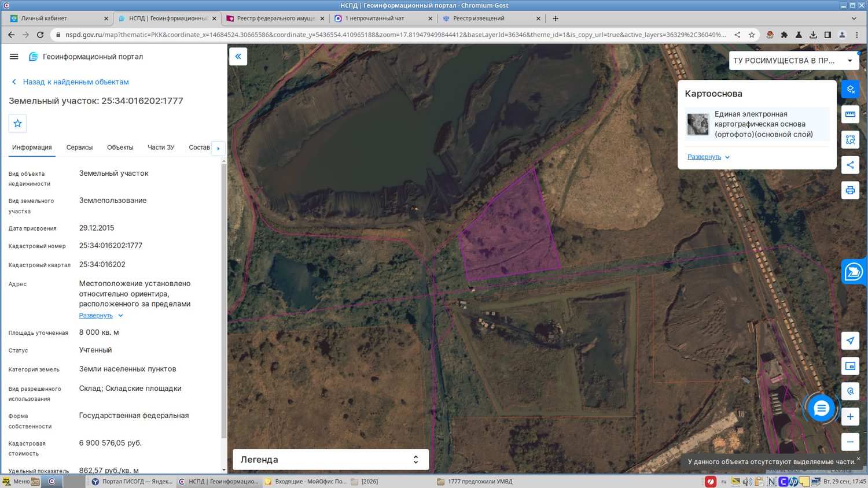Switch to Реестр федерального имущества browser tab
Image resolution: width=868 pixels, height=488 pixels.
[x=275, y=19]
